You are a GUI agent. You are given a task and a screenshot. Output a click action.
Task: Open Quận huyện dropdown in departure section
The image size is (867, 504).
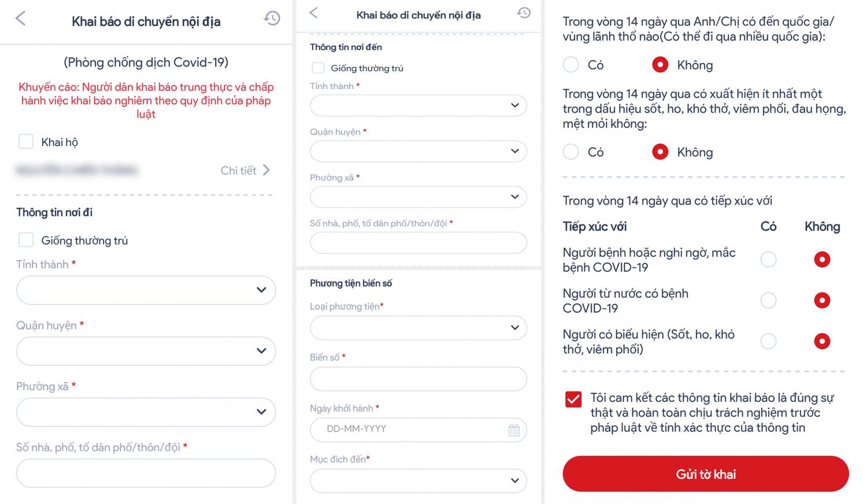(x=146, y=351)
